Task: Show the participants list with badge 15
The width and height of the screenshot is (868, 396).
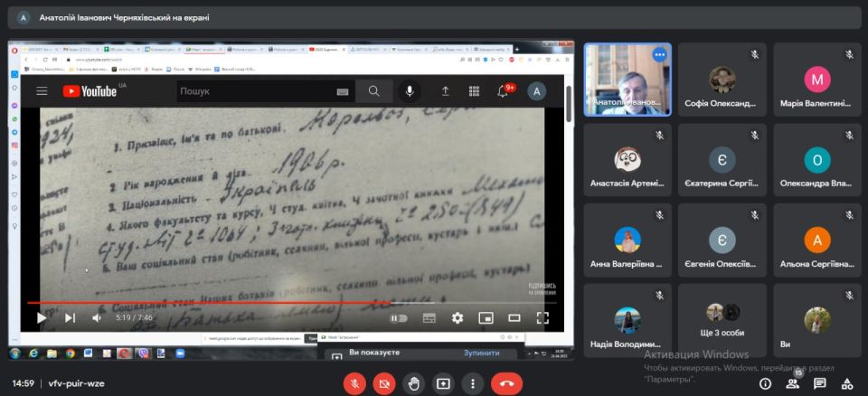Action: (793, 382)
